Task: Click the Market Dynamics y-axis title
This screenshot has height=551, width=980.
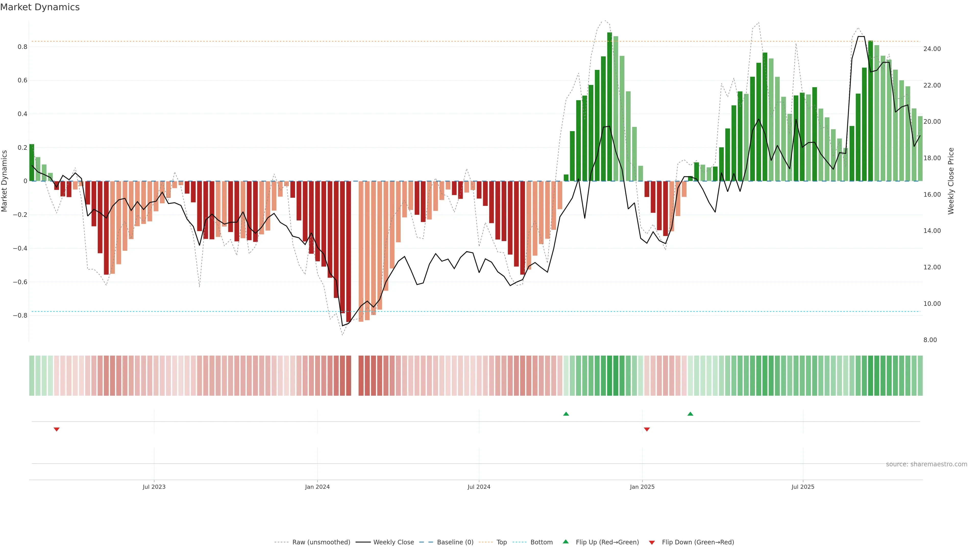Action: (x=5, y=181)
